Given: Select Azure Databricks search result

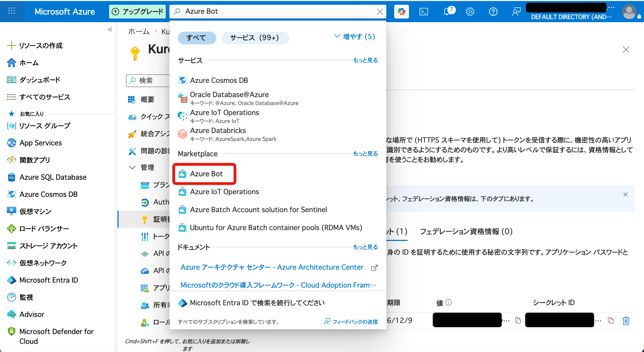Looking at the screenshot, I should (227, 134).
